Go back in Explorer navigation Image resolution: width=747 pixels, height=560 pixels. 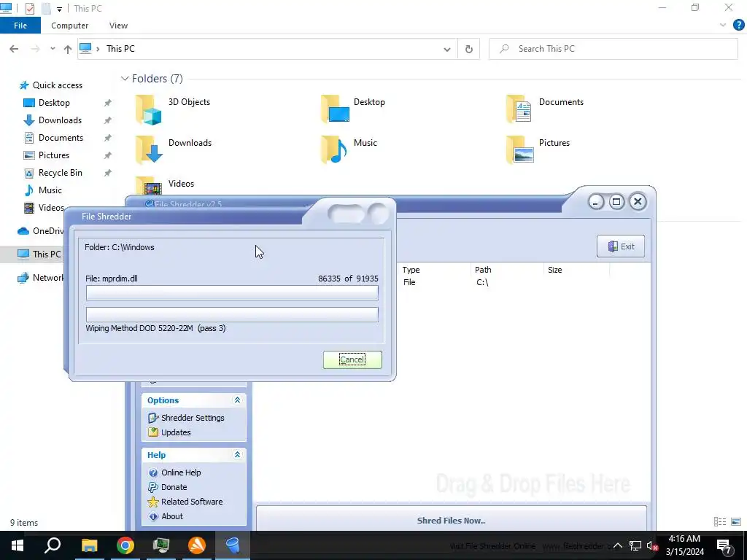[x=14, y=49]
